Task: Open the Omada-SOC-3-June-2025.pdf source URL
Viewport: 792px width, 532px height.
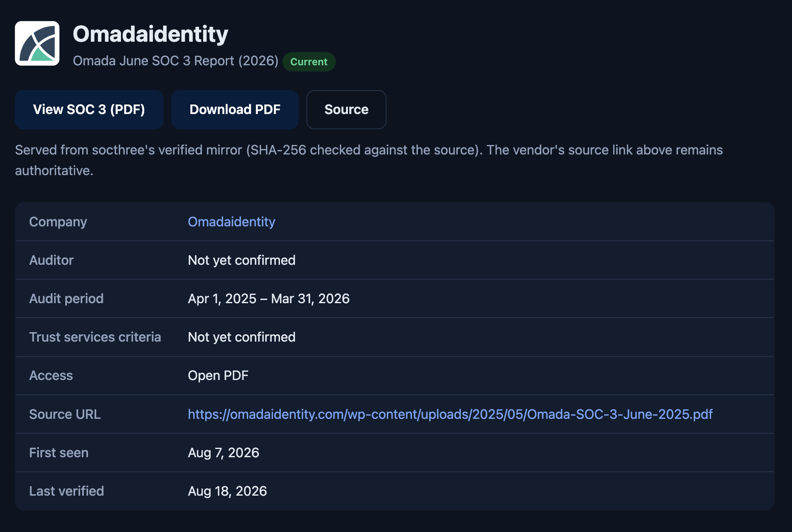Action: tap(450, 414)
